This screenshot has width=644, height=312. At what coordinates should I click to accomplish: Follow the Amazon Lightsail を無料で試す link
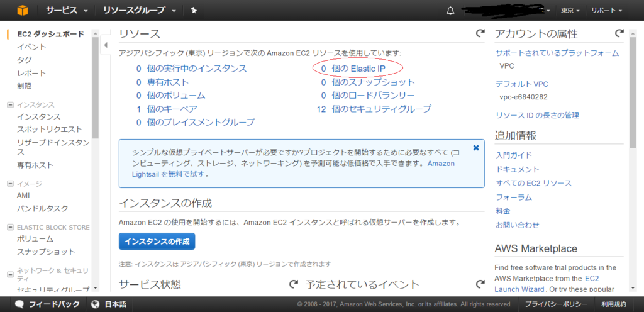coord(169,174)
